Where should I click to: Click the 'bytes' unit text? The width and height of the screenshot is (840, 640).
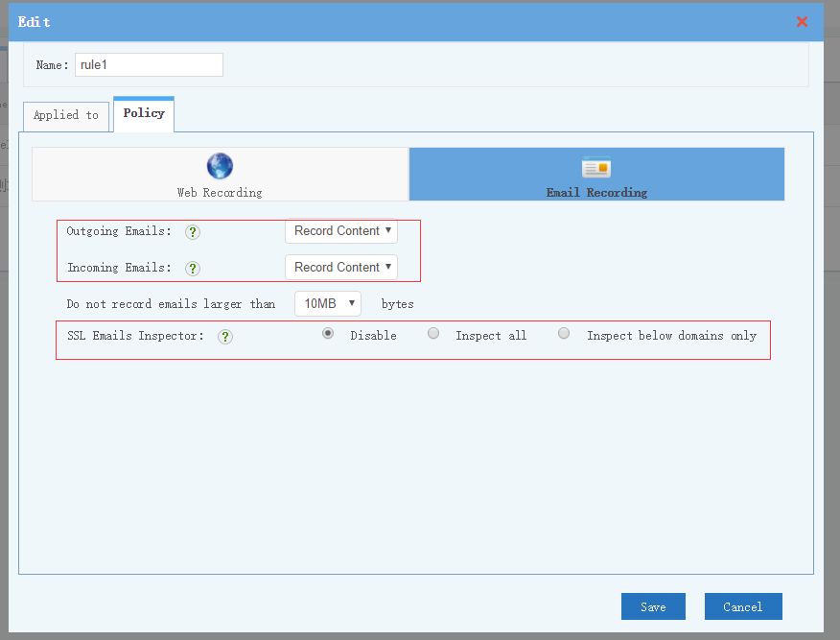398,304
